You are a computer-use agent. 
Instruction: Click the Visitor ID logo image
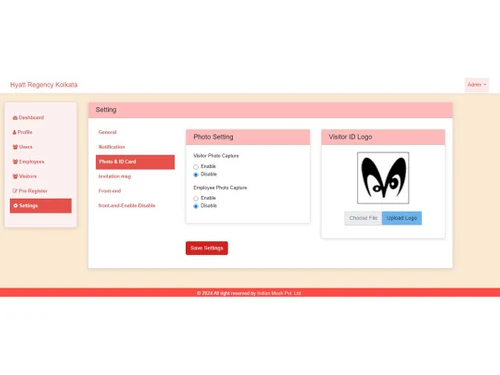pyautogui.click(x=383, y=178)
